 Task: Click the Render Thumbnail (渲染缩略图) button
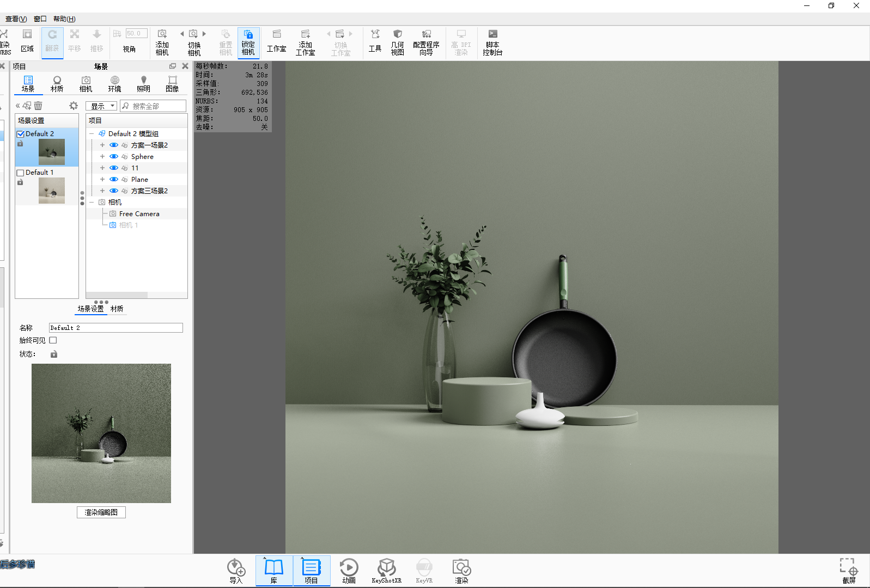(101, 512)
